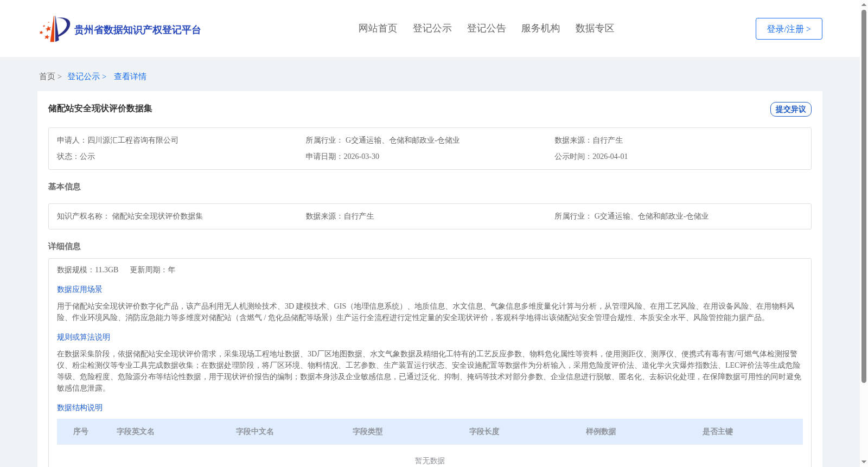The image size is (868, 467).
Task: Click the scrollbar up arrow
Action: coord(864,4)
